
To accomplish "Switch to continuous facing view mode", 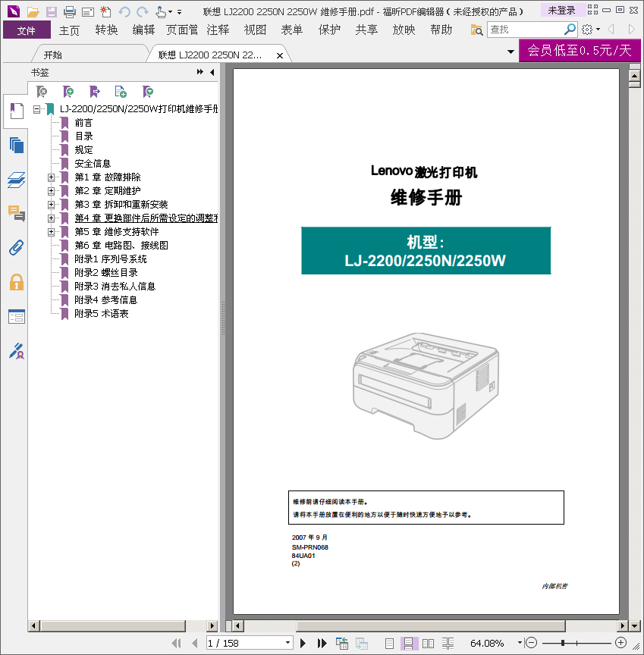I will pyautogui.click(x=448, y=644).
